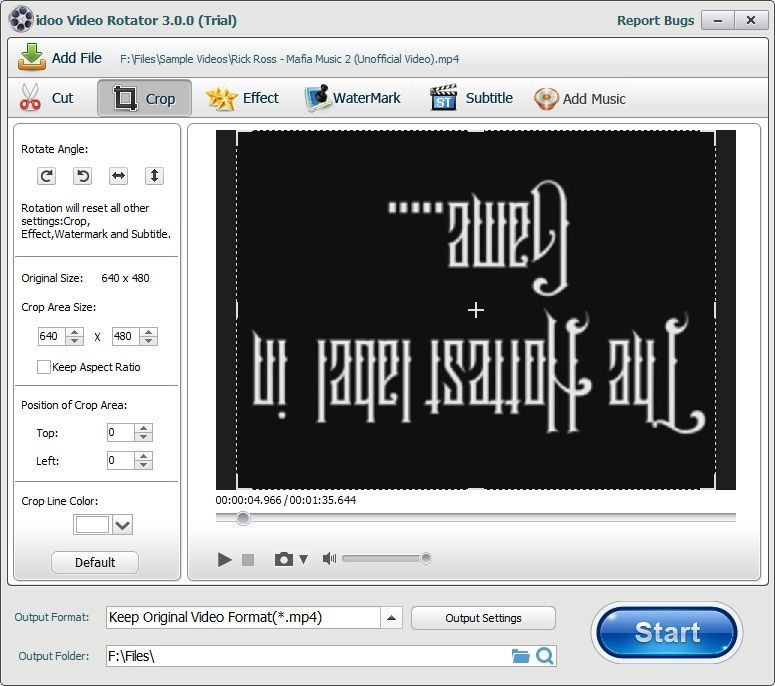This screenshot has height=686, width=775.
Task: Click the crosshair in the crop preview
Action: point(476,310)
